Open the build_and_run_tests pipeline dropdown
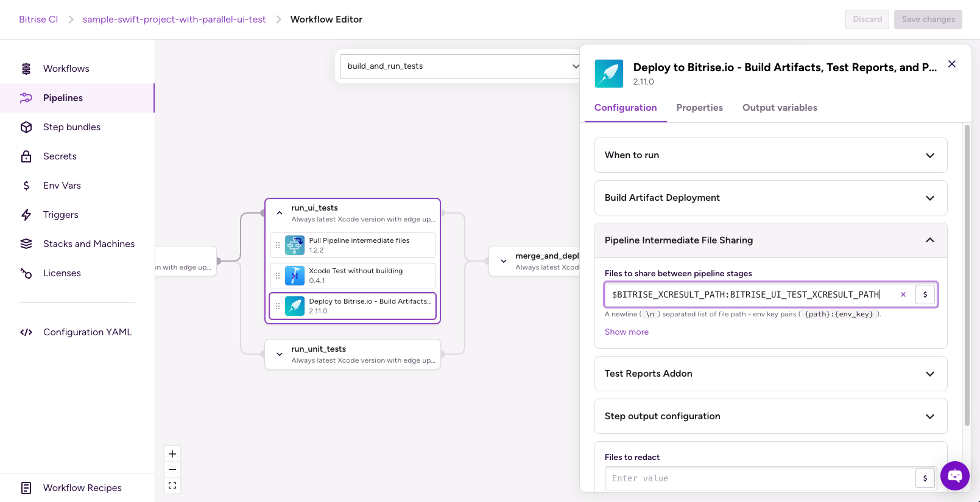Image resolution: width=980 pixels, height=502 pixels. [x=460, y=66]
